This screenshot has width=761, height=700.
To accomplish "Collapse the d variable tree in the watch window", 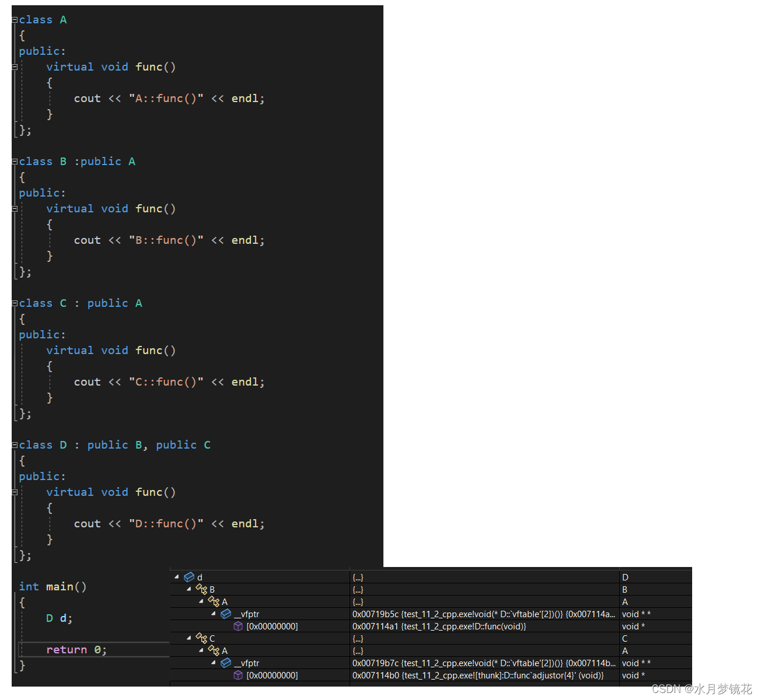I will coord(176,577).
